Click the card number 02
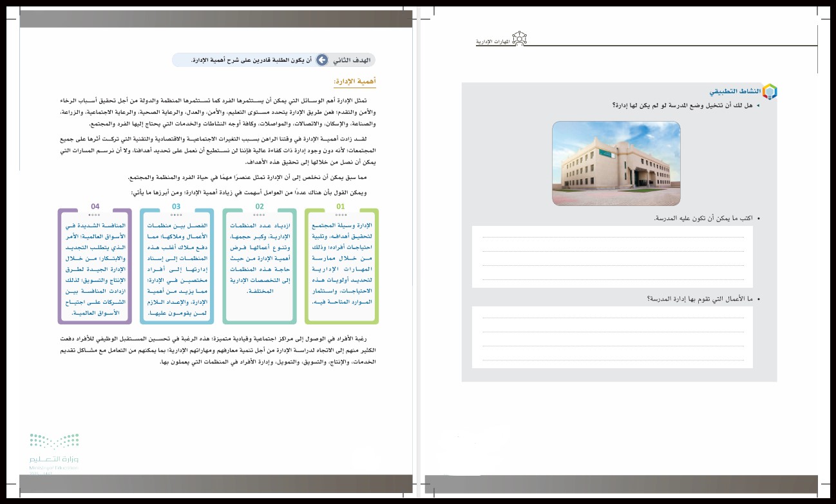Image resolution: width=836 pixels, height=504 pixels. tap(260, 207)
